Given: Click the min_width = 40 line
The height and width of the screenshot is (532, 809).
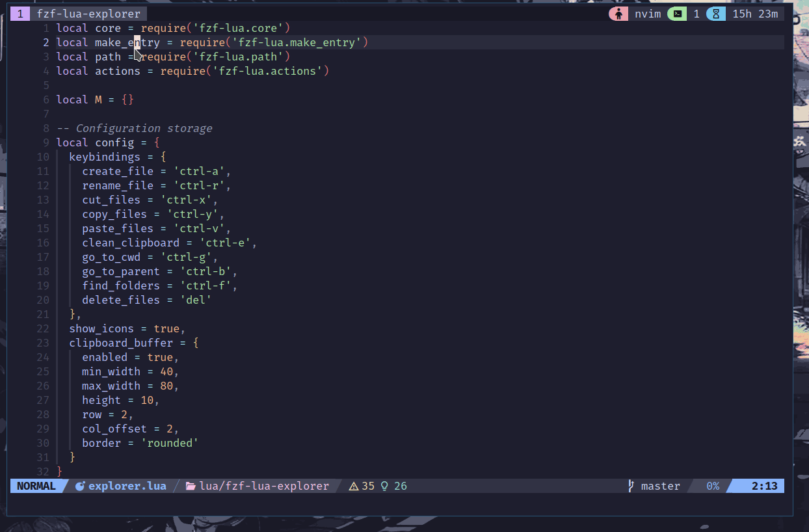Looking at the screenshot, I should (131, 371).
